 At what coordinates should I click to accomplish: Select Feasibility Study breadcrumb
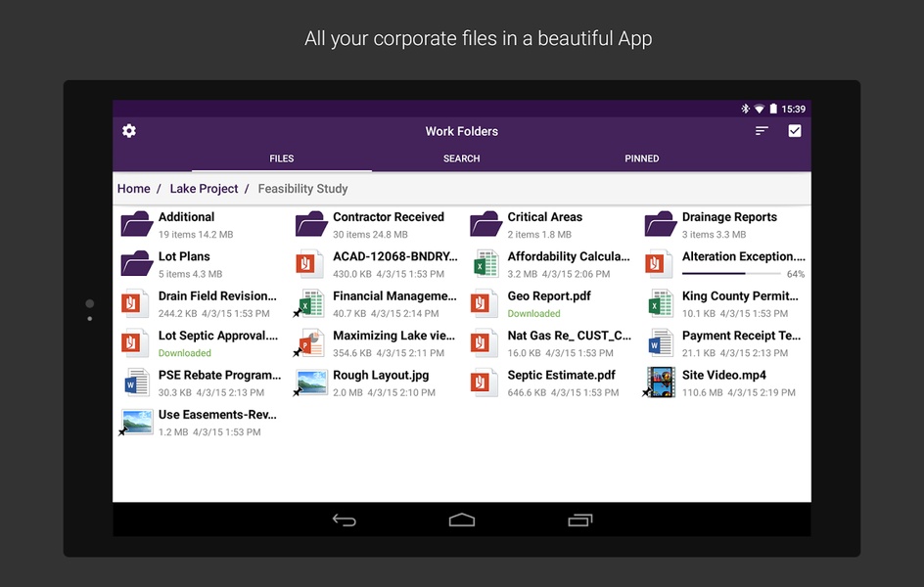point(302,189)
